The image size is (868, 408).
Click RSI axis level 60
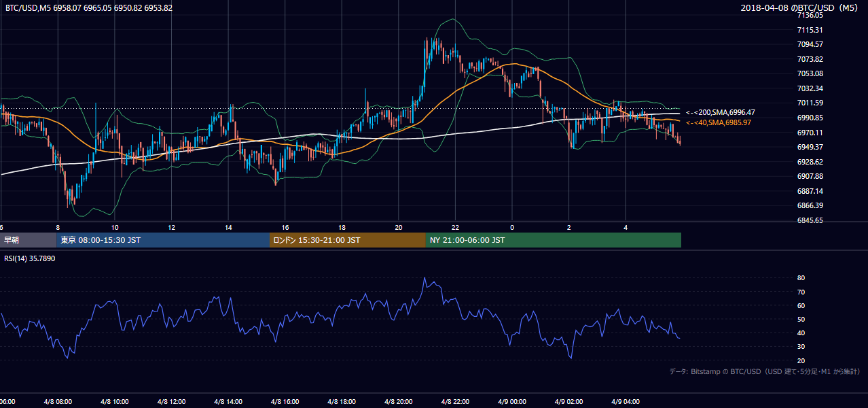(x=801, y=305)
